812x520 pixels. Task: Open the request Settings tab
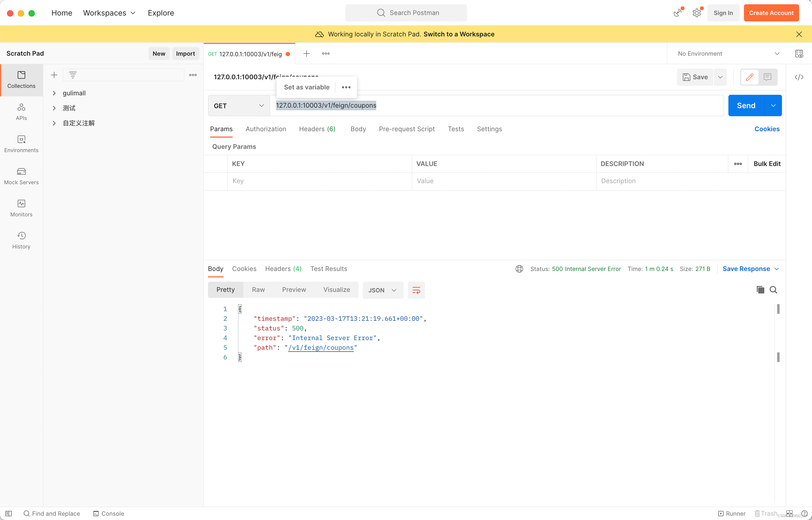[x=489, y=129]
